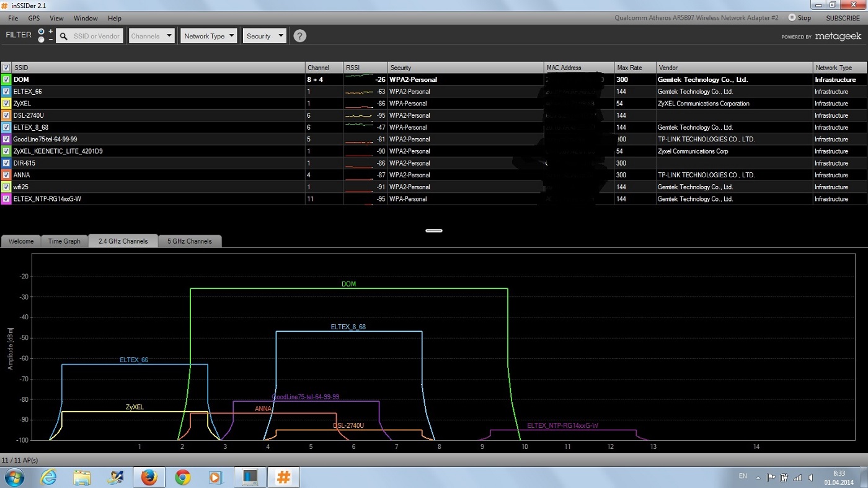Uncheck the ELTEX_8_68 network checkbox
868x488 pixels.
coord(6,128)
